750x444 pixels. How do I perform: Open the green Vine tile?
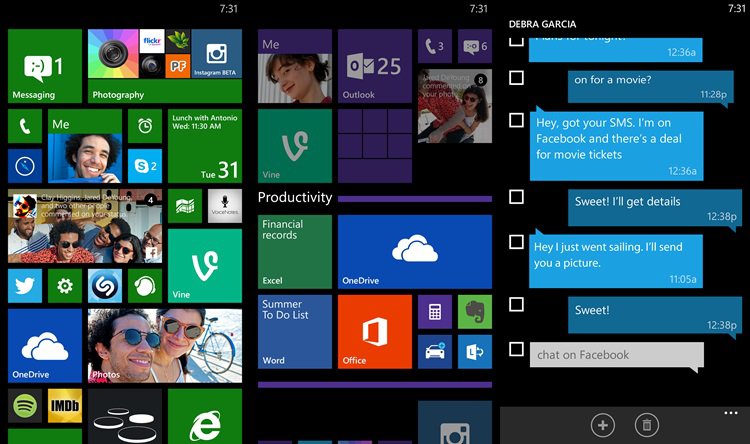pyautogui.click(x=205, y=266)
